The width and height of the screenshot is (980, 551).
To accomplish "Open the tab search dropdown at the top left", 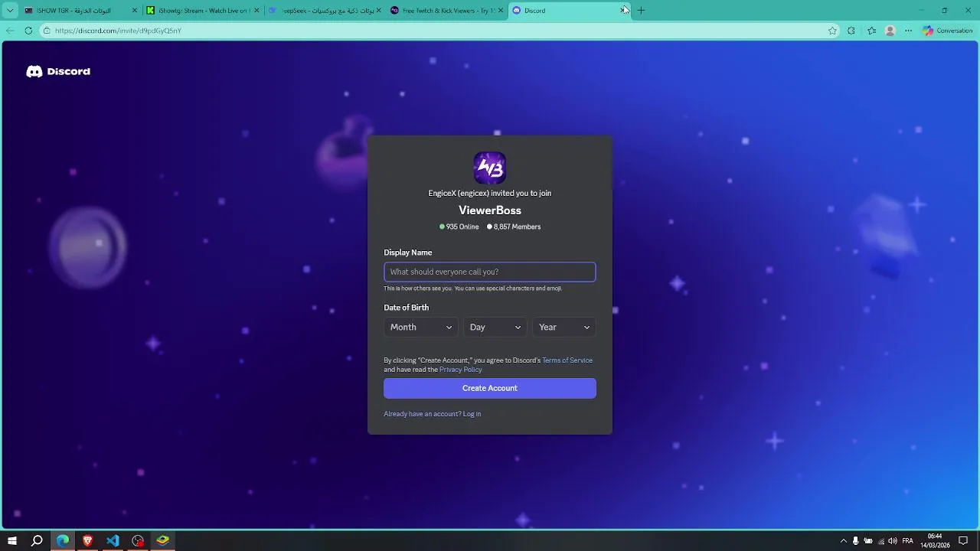I will click(x=10, y=11).
